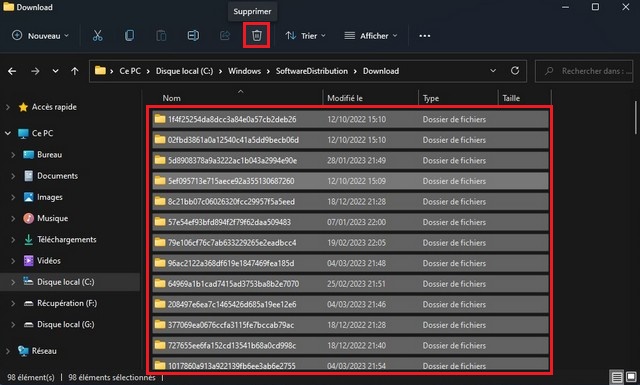Select folder 727655ee6fa152cd13541b68a0cd998c
This screenshot has width=640, height=385.
350,345
